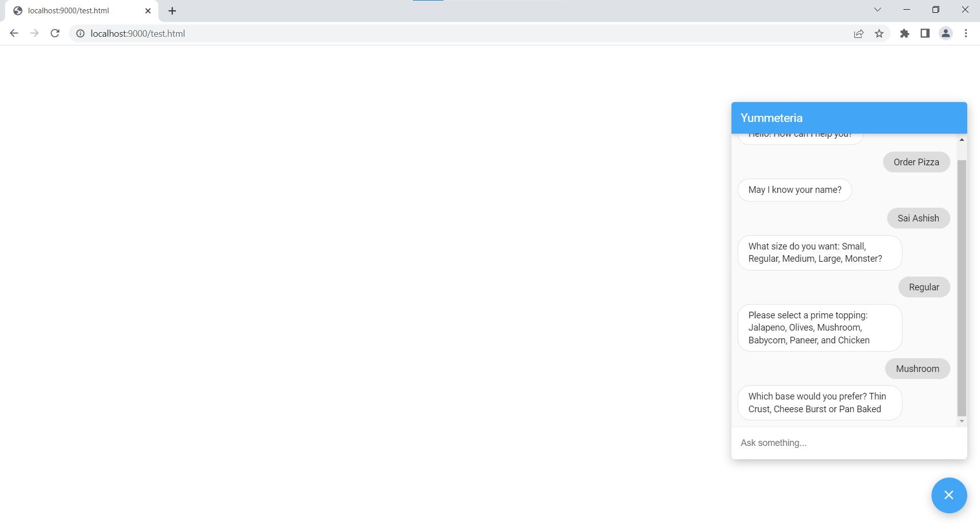Click the share icon in the address bar
Image resolution: width=980 pixels, height=524 pixels.
pyautogui.click(x=859, y=33)
